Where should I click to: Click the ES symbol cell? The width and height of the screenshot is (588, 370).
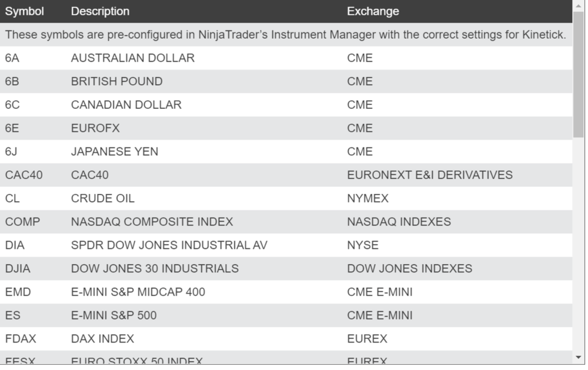pyautogui.click(x=12, y=315)
